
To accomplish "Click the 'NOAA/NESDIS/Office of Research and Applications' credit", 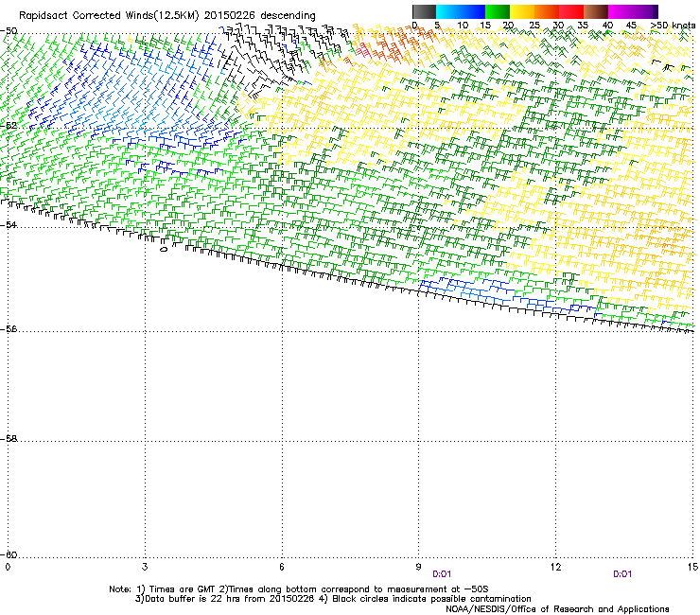I will point(557,609).
